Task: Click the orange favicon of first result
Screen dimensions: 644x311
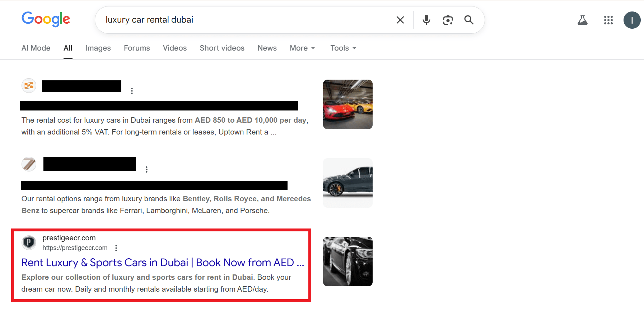Action: click(x=29, y=86)
